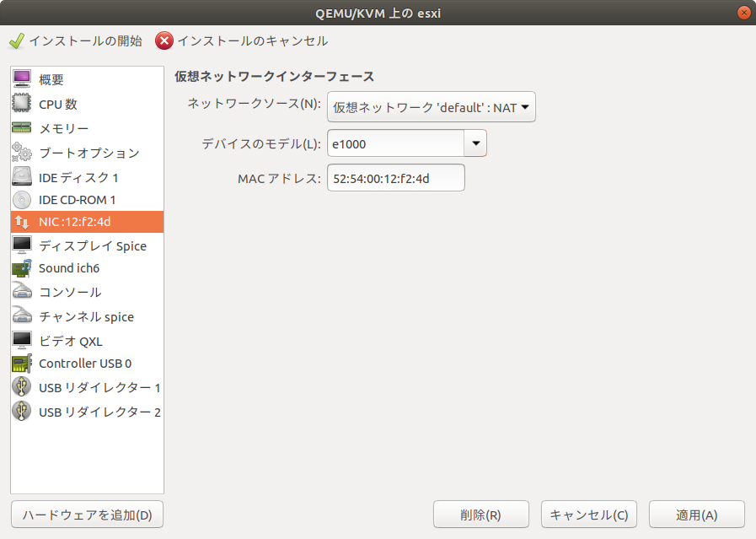Select the USB リダイレクター 2 icon
Screen dimensions: 756x539
[22, 411]
